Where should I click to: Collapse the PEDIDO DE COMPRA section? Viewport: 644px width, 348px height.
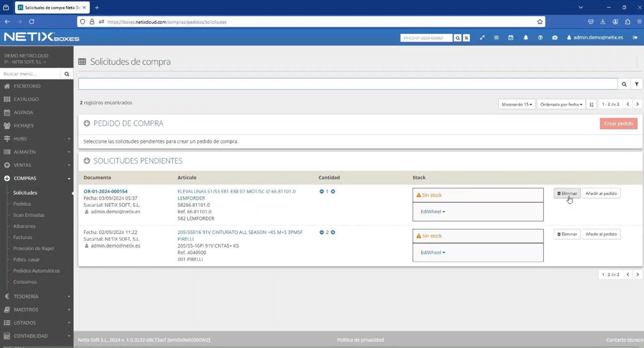coord(87,124)
